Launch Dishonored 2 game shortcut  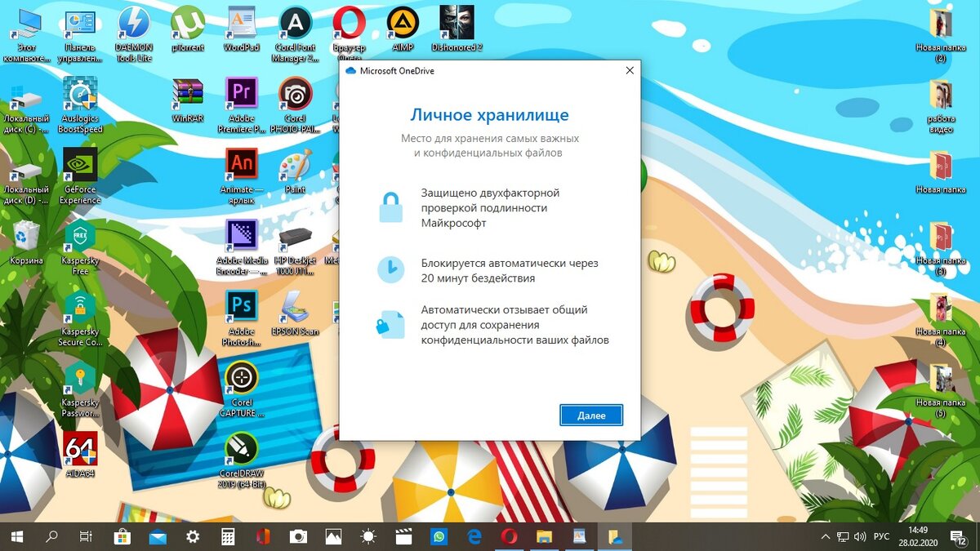(x=457, y=29)
